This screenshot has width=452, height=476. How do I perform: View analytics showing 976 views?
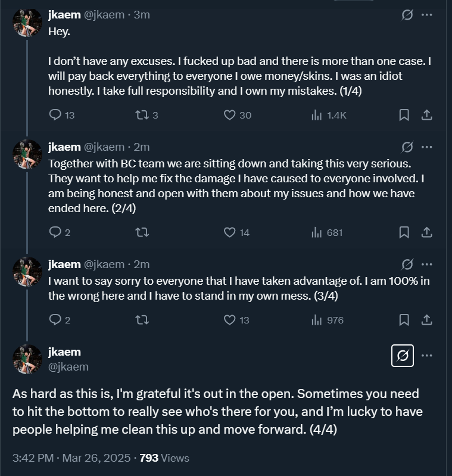coord(328,320)
